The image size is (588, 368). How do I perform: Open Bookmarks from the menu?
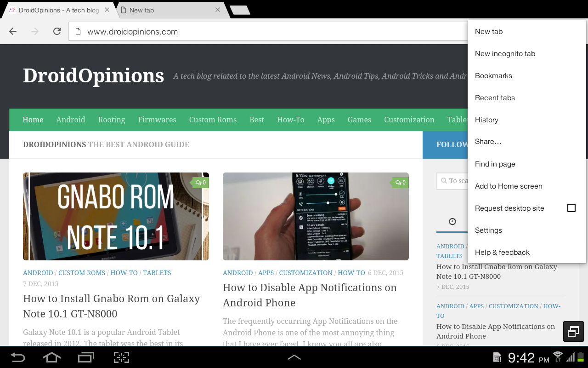click(x=527, y=76)
